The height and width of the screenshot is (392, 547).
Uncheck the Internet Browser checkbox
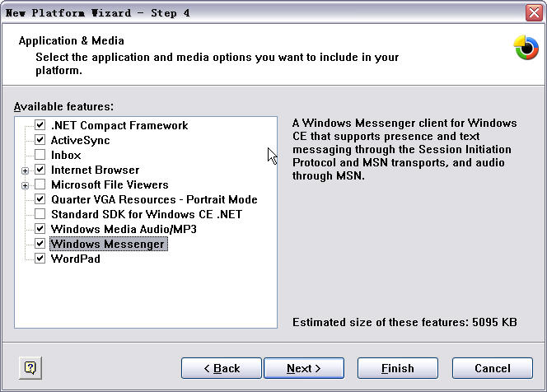click(40, 170)
